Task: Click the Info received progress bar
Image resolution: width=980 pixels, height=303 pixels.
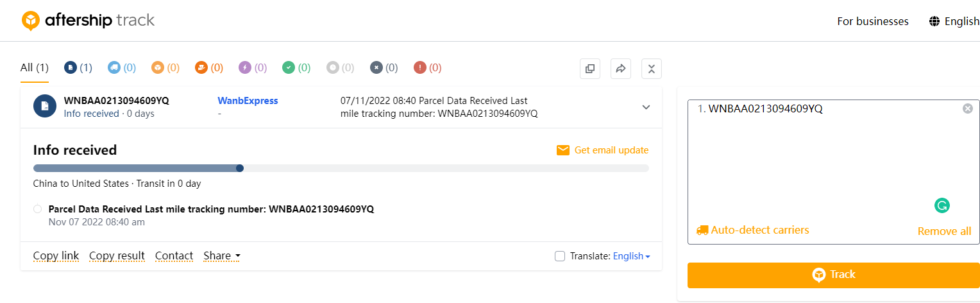Action: pyautogui.click(x=341, y=168)
